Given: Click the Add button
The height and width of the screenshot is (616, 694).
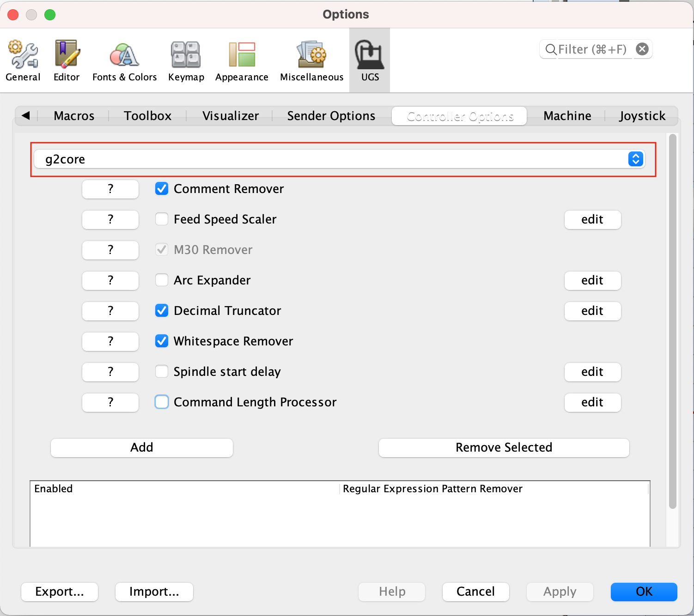Looking at the screenshot, I should tap(141, 447).
